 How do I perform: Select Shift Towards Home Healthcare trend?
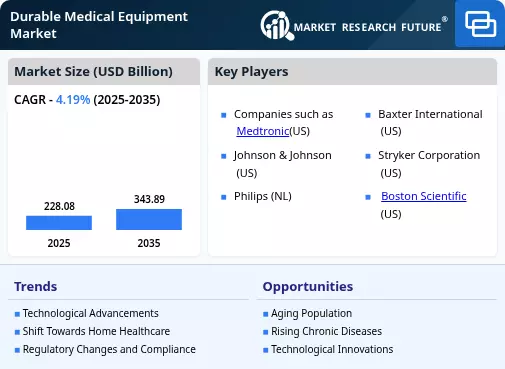tap(96, 331)
